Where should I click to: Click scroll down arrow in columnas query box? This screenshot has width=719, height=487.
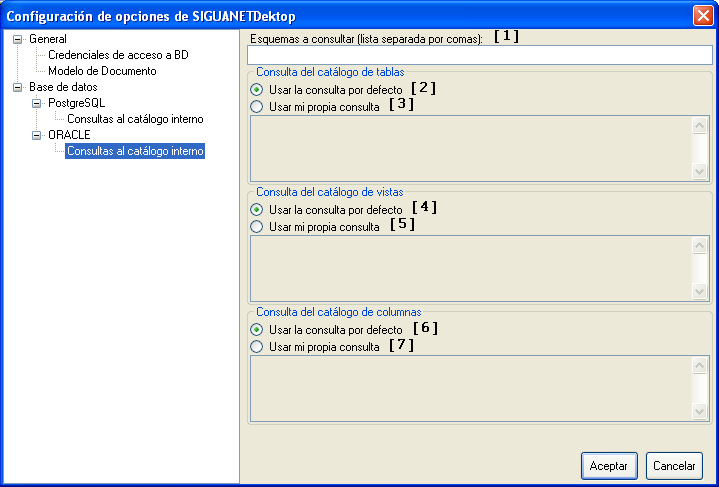699,412
